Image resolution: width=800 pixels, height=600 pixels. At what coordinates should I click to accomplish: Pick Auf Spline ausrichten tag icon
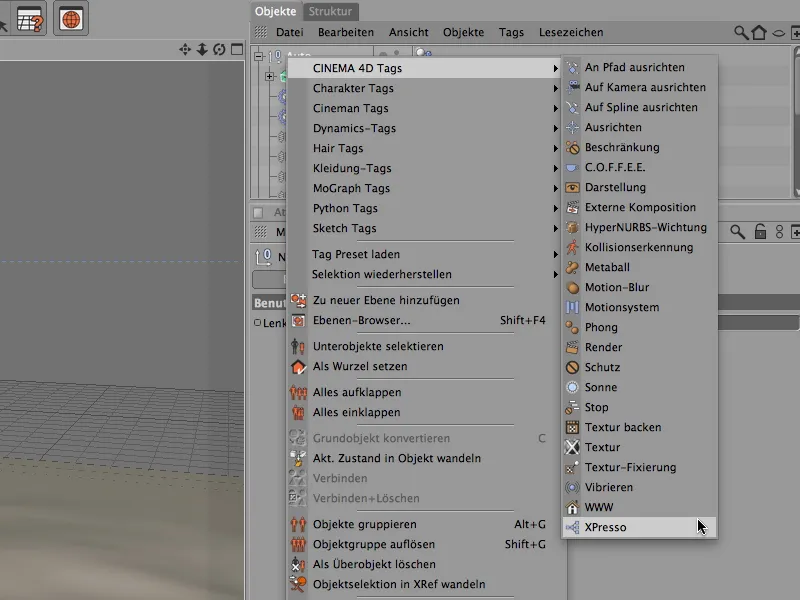tap(572, 107)
